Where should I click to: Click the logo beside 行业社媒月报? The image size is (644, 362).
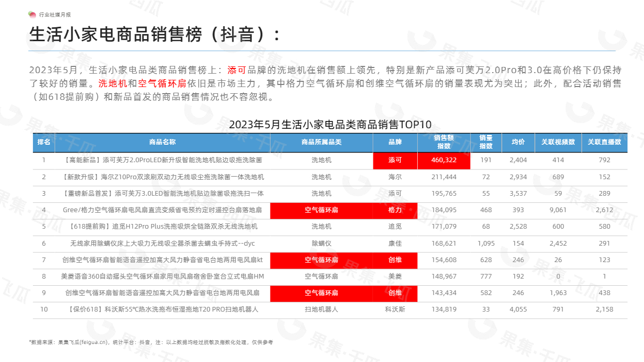pos(32,14)
